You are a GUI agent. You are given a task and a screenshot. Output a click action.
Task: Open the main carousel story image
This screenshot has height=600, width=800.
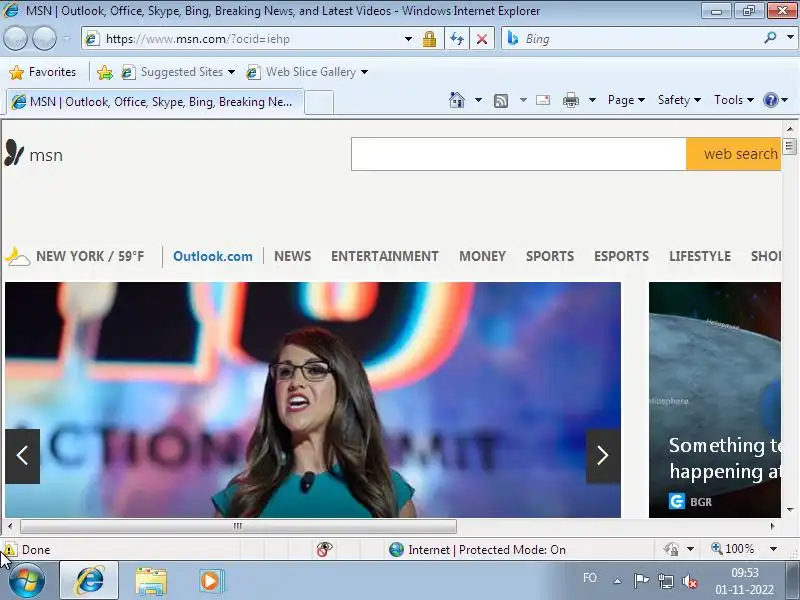(313, 399)
